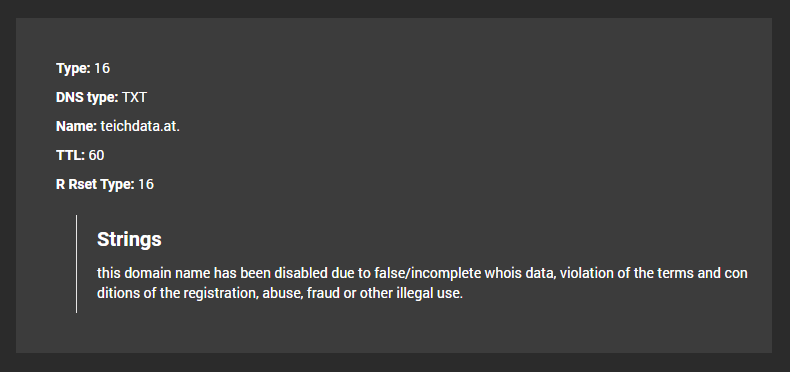Click the vertical quote bar beside Strings
Screen dimensions: 790x372
77,264
